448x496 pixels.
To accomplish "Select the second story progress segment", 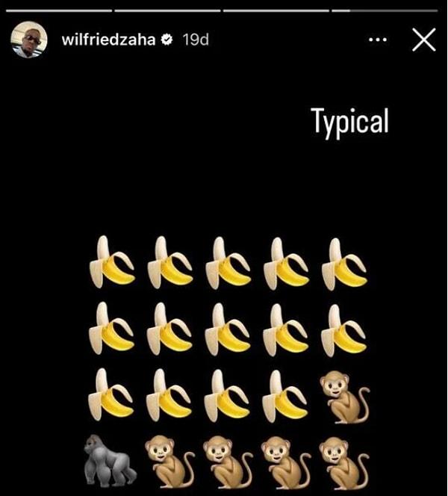I will coord(167,10).
